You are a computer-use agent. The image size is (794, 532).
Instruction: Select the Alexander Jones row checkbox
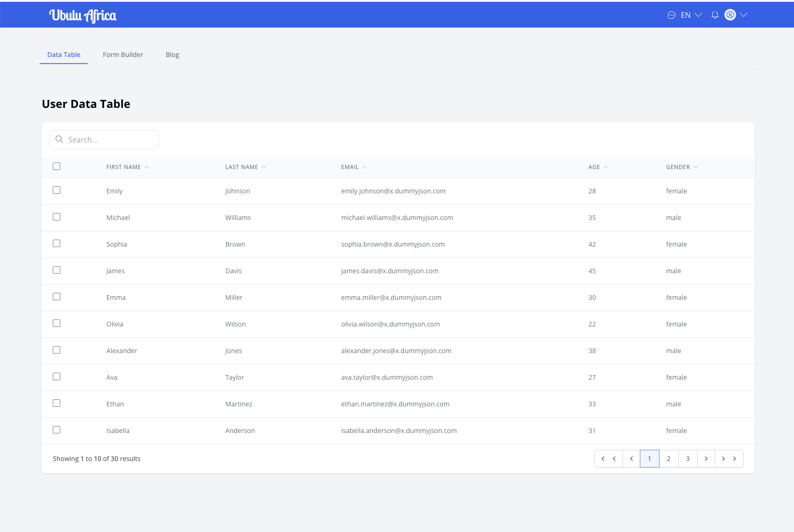point(57,350)
